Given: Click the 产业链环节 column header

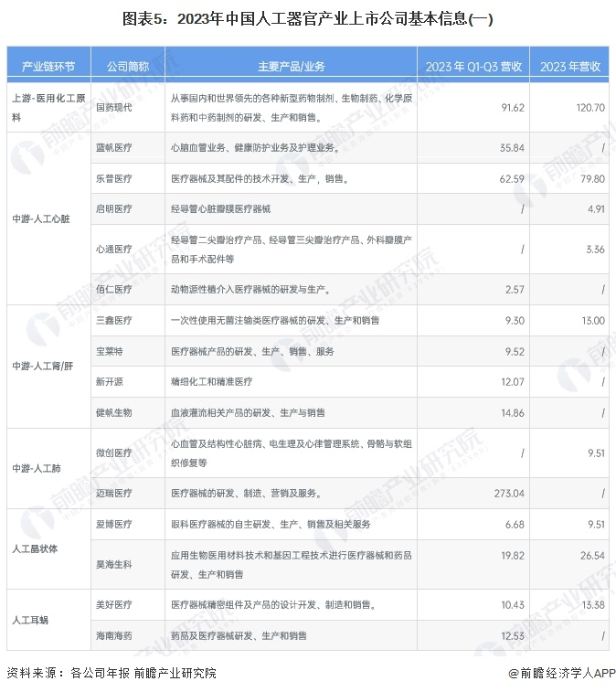Looking at the screenshot, I should pyautogui.click(x=48, y=66).
